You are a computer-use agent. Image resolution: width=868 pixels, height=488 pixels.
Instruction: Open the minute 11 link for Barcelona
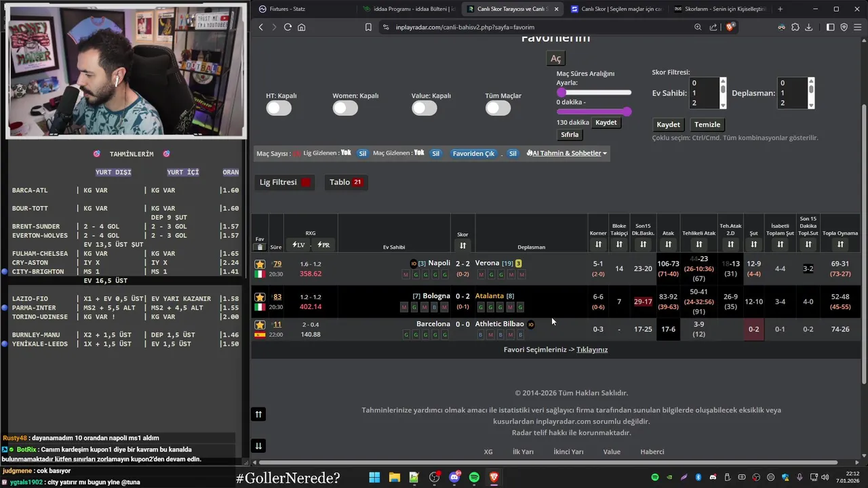point(277,325)
